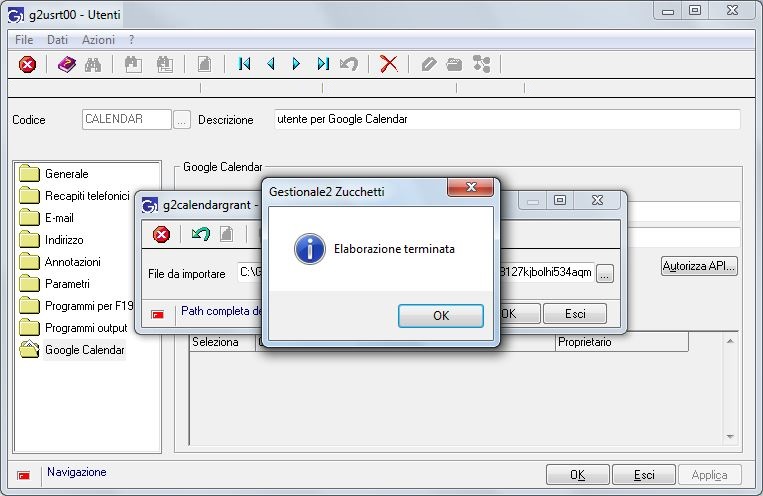Select the Parametri folder
This screenshot has height=496, width=763.
54,284
